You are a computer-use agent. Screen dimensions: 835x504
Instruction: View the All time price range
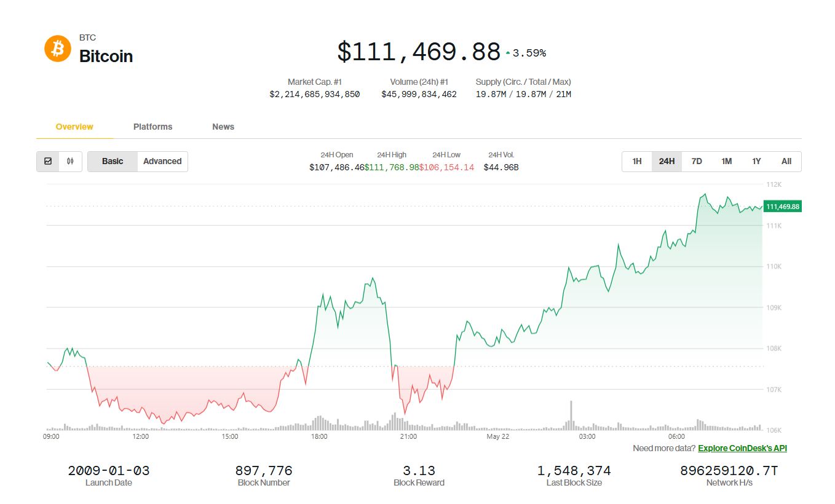coord(786,162)
